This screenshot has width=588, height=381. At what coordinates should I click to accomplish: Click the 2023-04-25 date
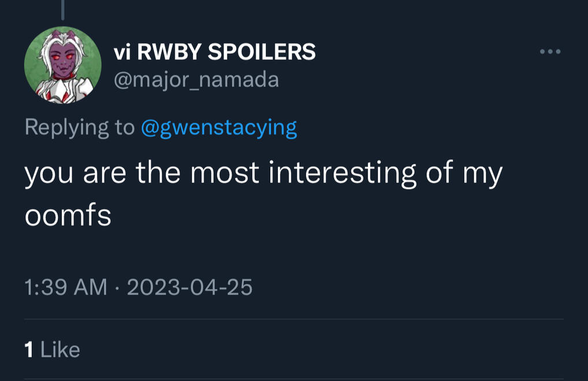tap(189, 287)
